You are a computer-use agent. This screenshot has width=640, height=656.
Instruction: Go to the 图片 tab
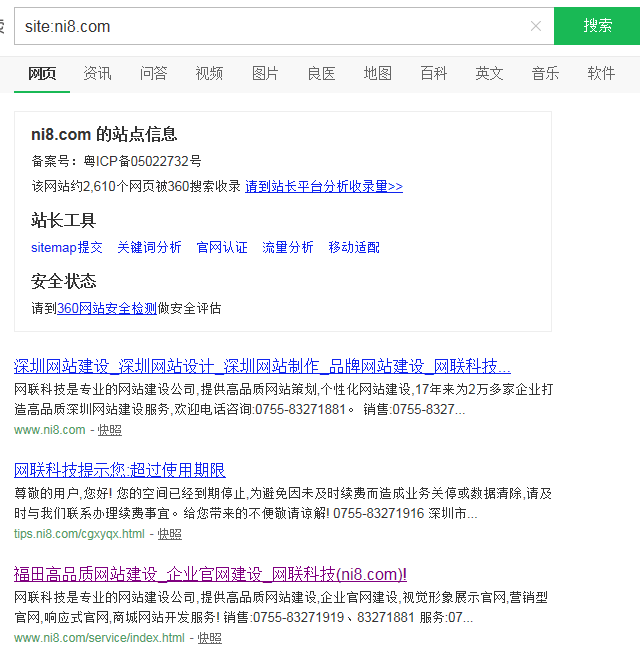tap(265, 73)
